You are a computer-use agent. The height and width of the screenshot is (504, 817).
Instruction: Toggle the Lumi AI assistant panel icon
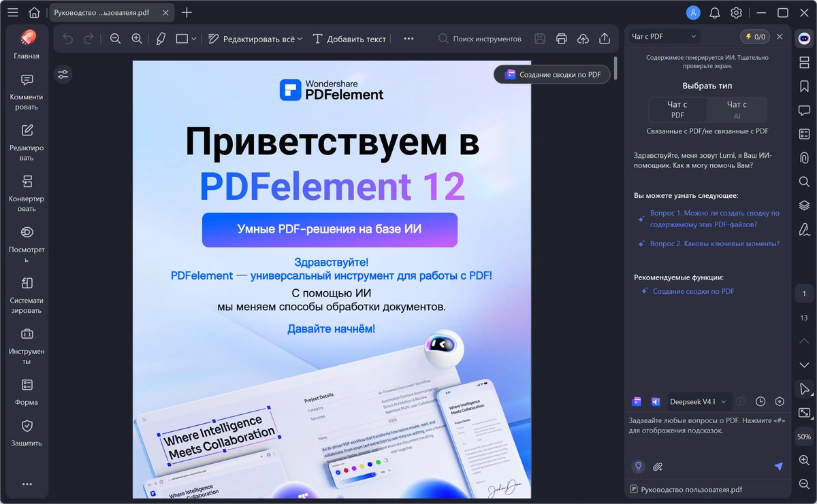pos(804,38)
